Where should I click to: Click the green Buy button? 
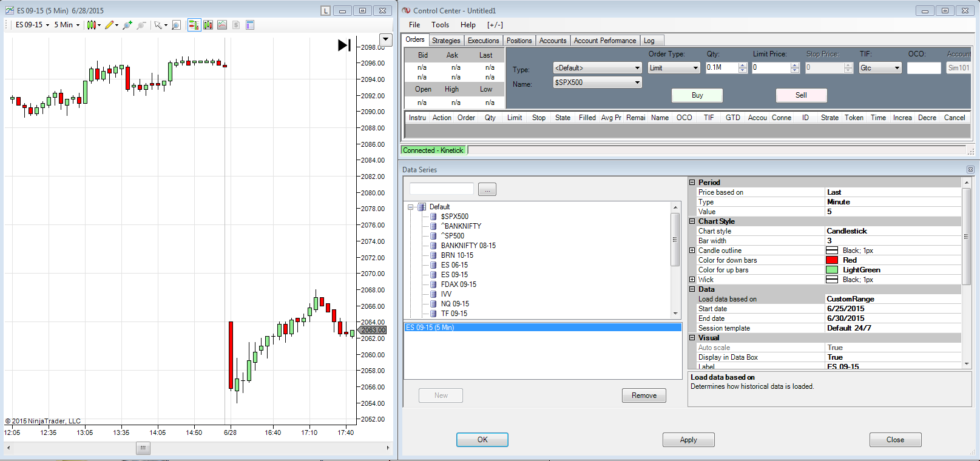click(x=697, y=95)
